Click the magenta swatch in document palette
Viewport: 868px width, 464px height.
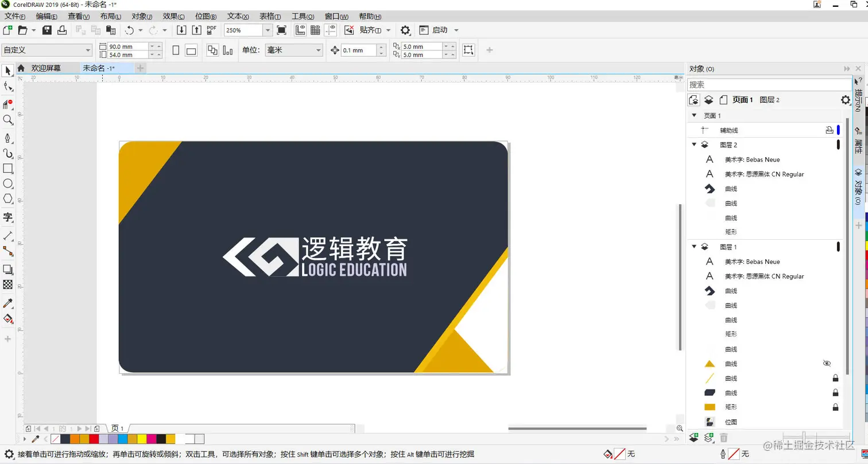[152, 439]
